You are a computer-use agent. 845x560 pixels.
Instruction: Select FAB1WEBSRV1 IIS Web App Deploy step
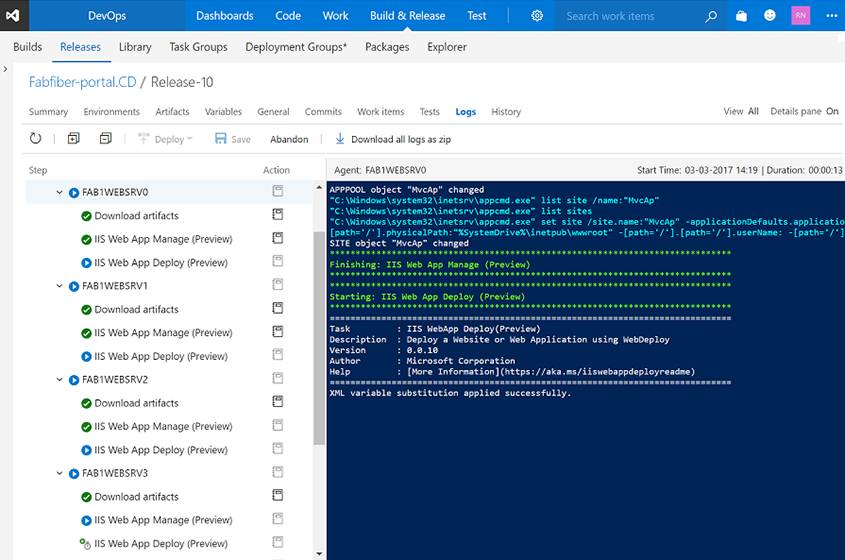tap(161, 356)
